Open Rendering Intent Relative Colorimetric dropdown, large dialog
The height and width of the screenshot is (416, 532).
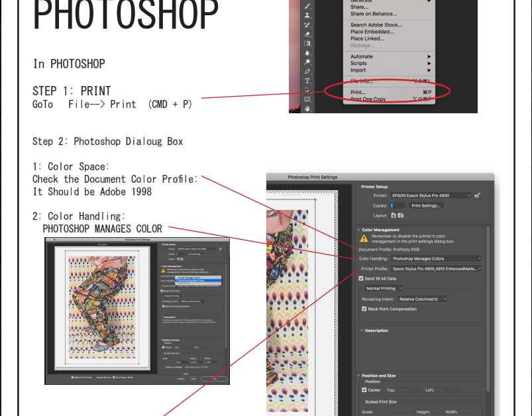click(422, 299)
